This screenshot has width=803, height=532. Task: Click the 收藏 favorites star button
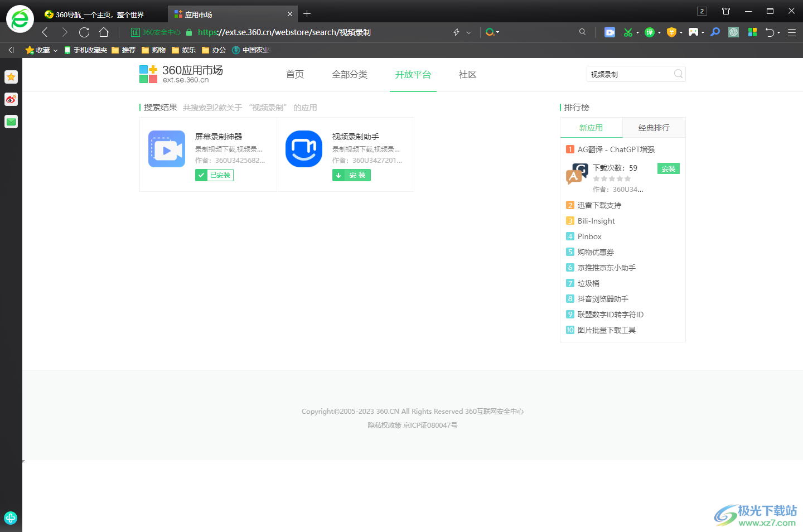tap(37, 50)
